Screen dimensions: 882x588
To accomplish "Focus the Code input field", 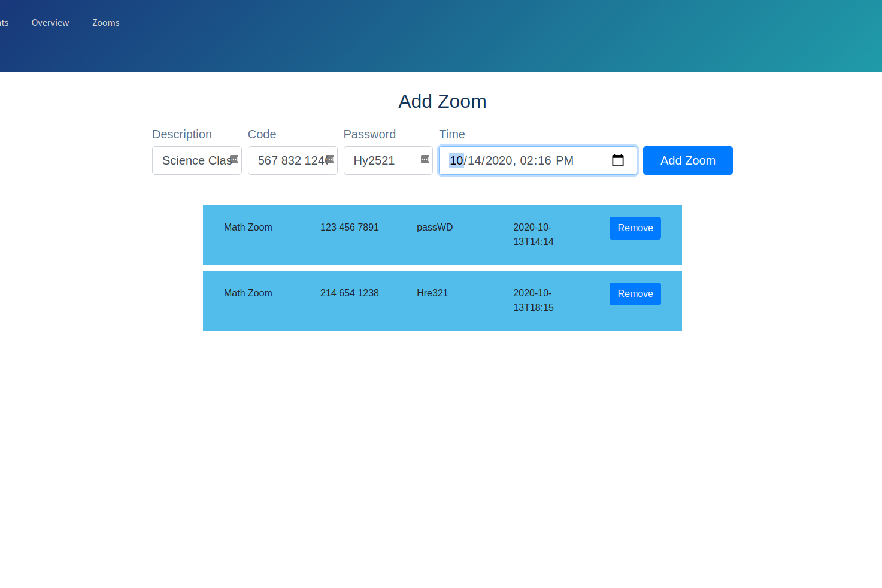I will pos(293,160).
